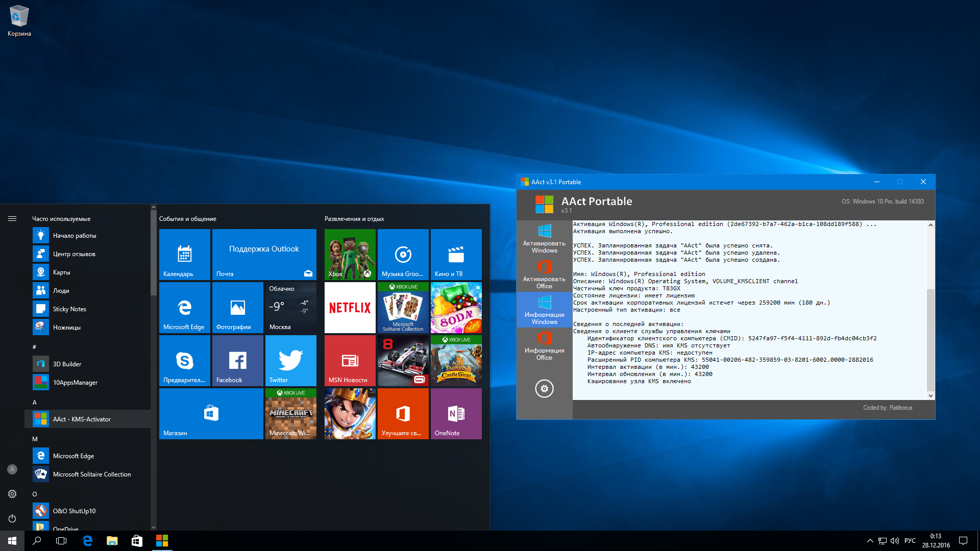Image resolution: width=980 pixels, height=551 pixels.
Task: Click letter O section header
Action: click(x=35, y=494)
